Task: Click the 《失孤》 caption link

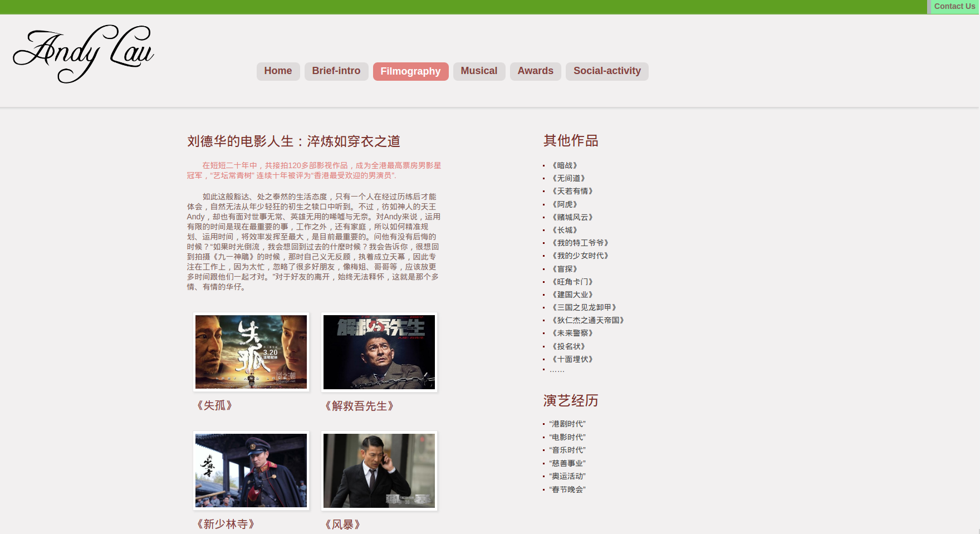Action: click(x=214, y=405)
